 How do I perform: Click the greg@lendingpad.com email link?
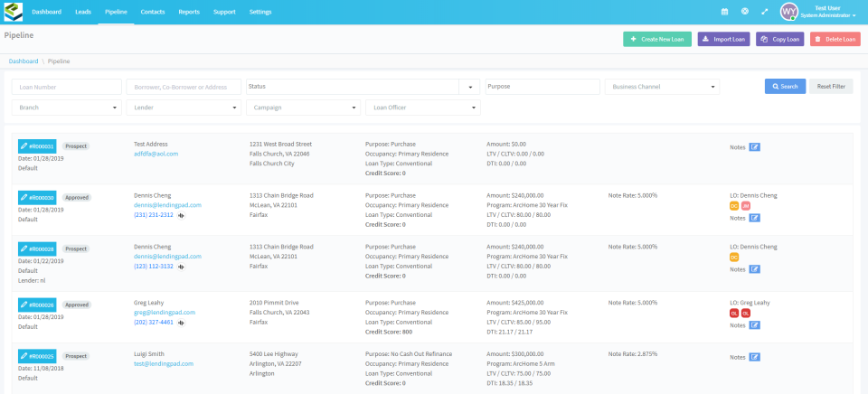(x=165, y=312)
